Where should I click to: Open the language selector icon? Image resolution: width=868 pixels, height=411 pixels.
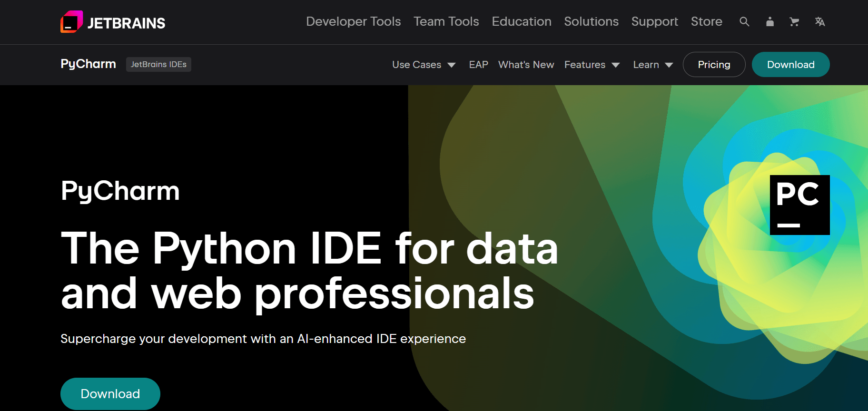click(819, 21)
